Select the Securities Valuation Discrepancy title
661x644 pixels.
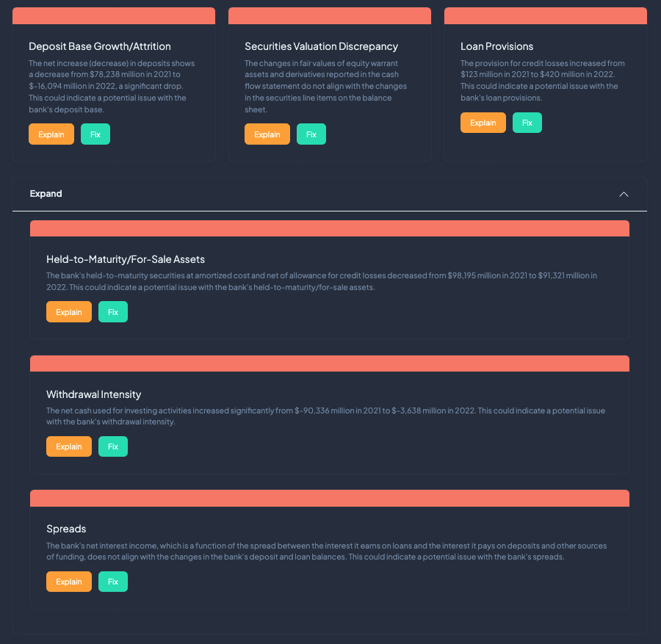[x=321, y=46]
